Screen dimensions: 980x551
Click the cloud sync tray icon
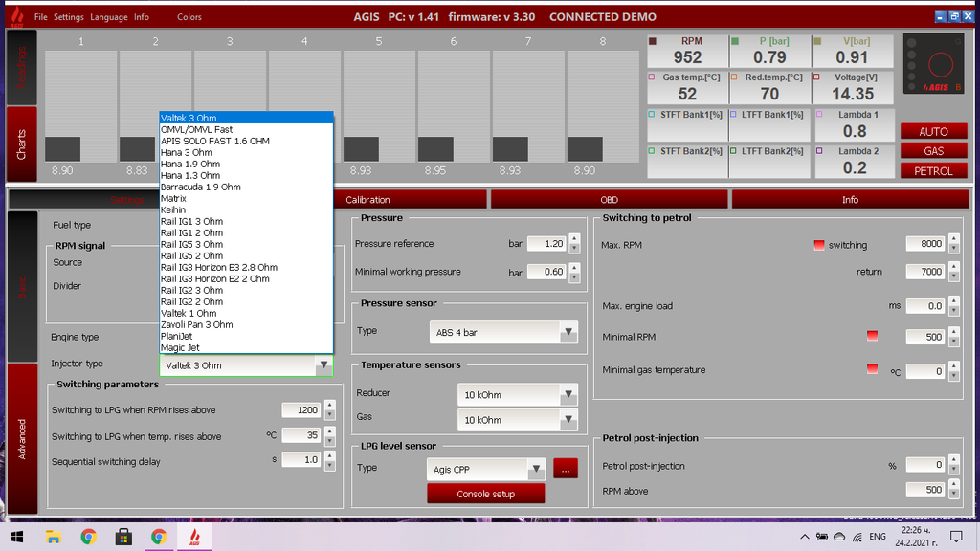(840, 537)
